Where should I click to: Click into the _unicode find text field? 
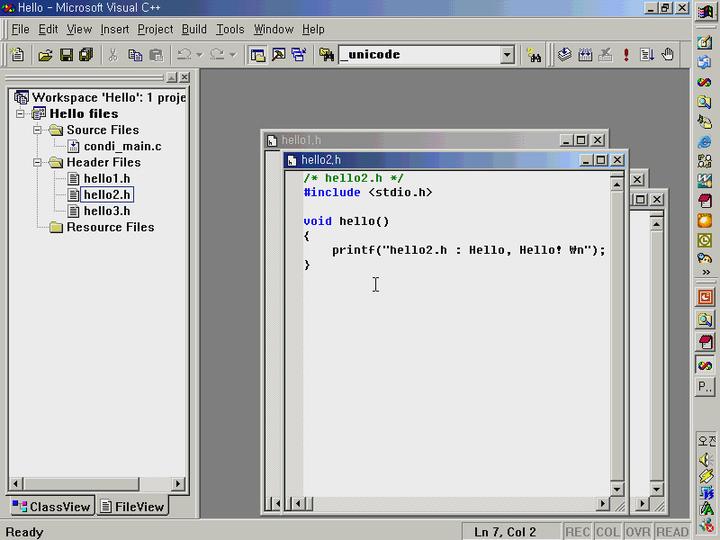(419, 55)
